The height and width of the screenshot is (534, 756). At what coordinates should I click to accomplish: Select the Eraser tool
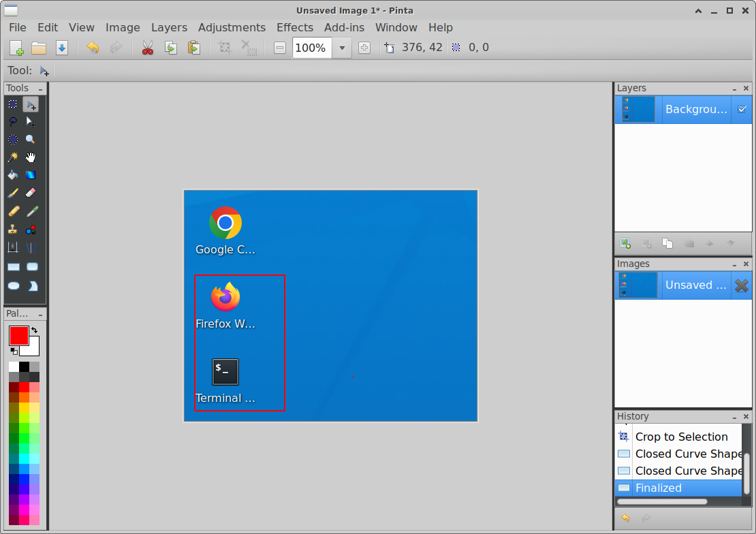click(x=31, y=193)
